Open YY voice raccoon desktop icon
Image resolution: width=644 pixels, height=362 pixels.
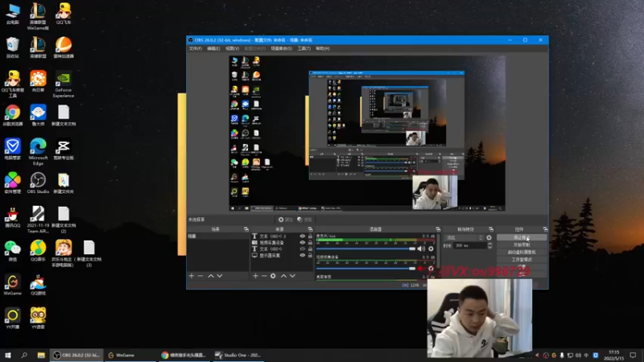point(38,319)
